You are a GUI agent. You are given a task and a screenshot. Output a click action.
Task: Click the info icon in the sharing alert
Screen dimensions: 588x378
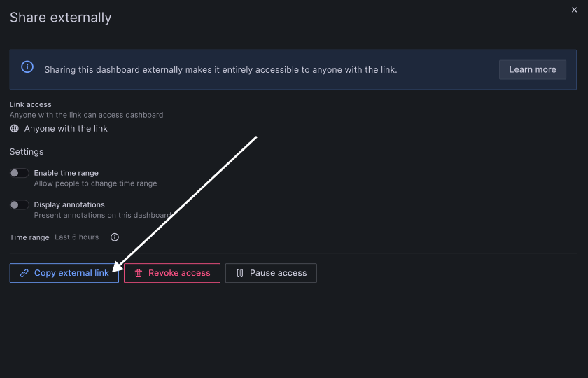click(27, 67)
